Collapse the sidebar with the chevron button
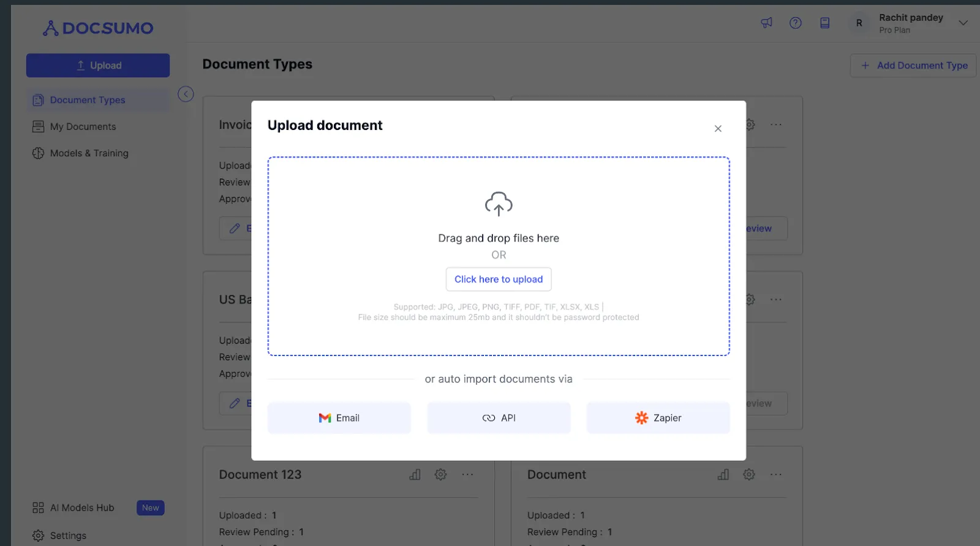The width and height of the screenshot is (980, 546). click(x=186, y=94)
